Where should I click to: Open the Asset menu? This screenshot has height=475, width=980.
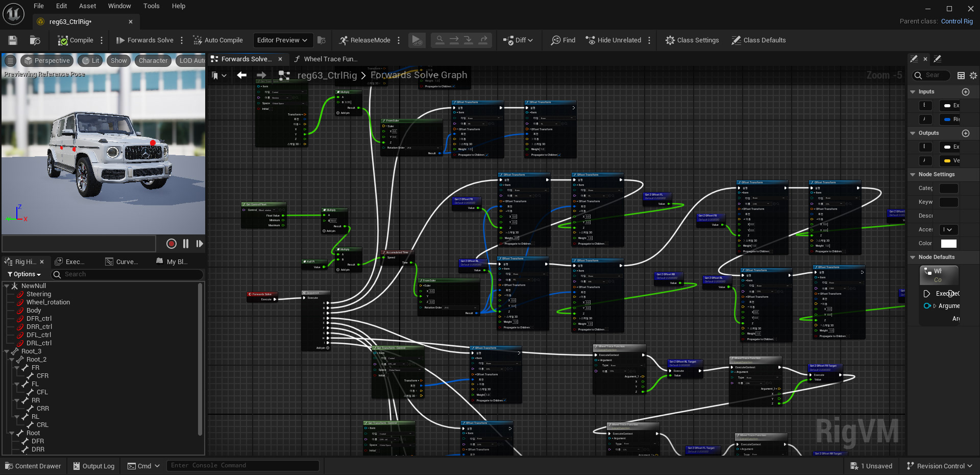(87, 6)
